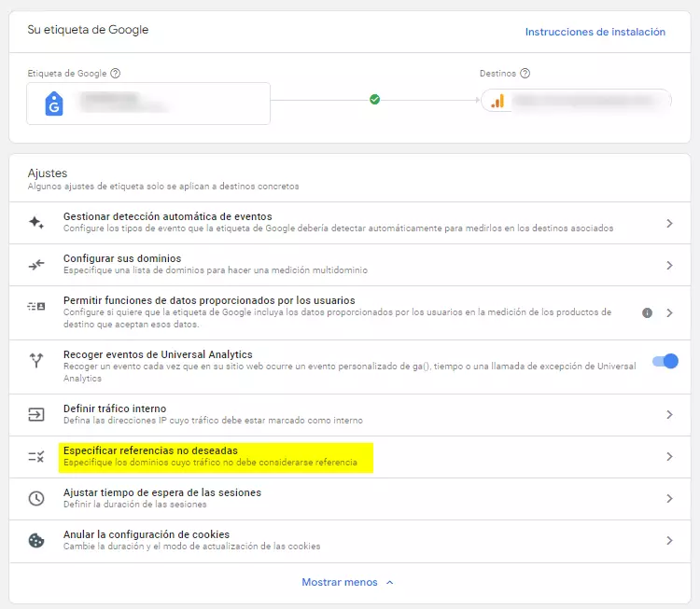Expand chevron for Definir tráfico interno
700x609 pixels.
pos(669,414)
